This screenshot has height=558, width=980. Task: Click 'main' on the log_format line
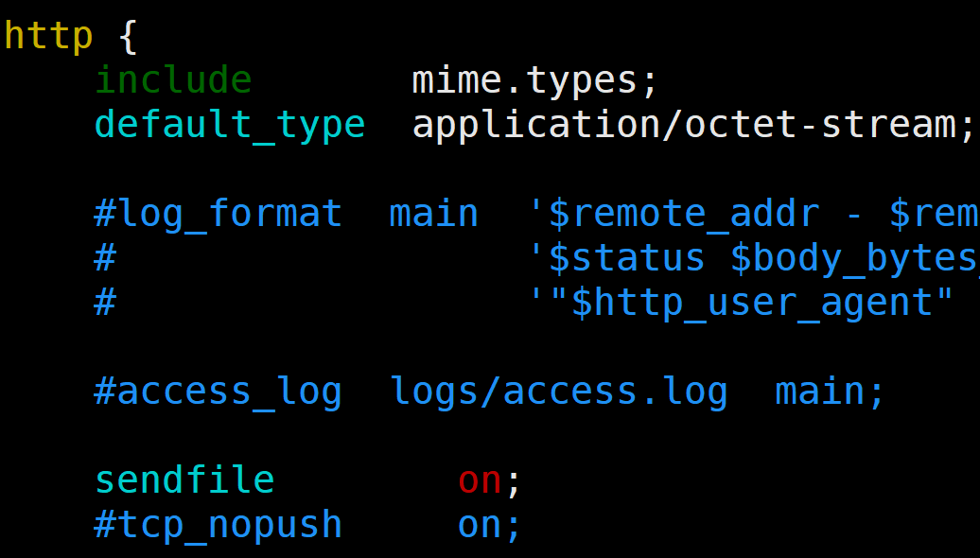pos(433,214)
